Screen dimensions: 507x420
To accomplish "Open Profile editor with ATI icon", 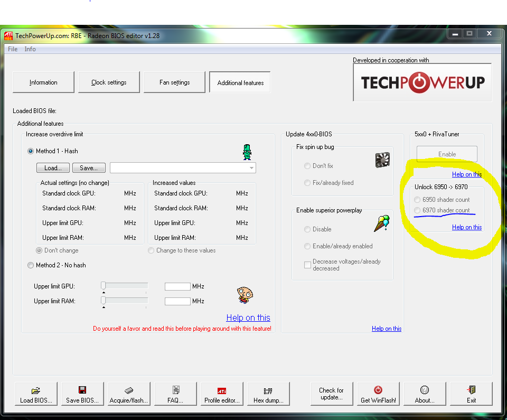I will 222,394.
